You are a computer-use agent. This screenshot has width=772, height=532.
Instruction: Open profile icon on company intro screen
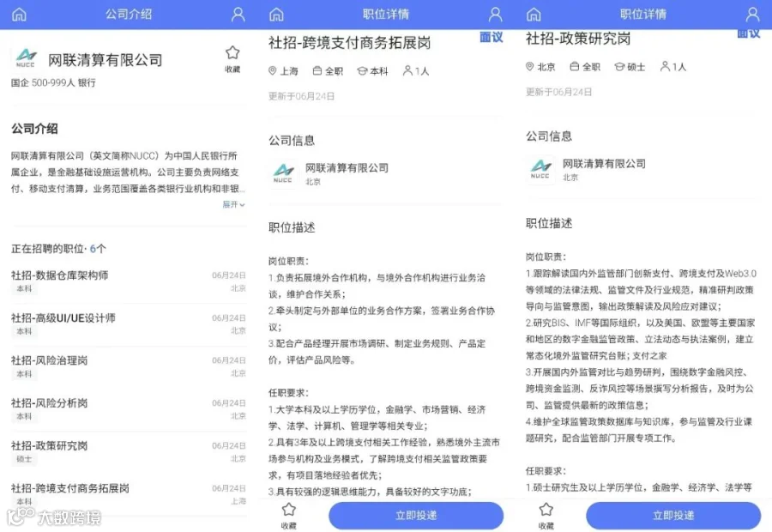[x=238, y=15]
